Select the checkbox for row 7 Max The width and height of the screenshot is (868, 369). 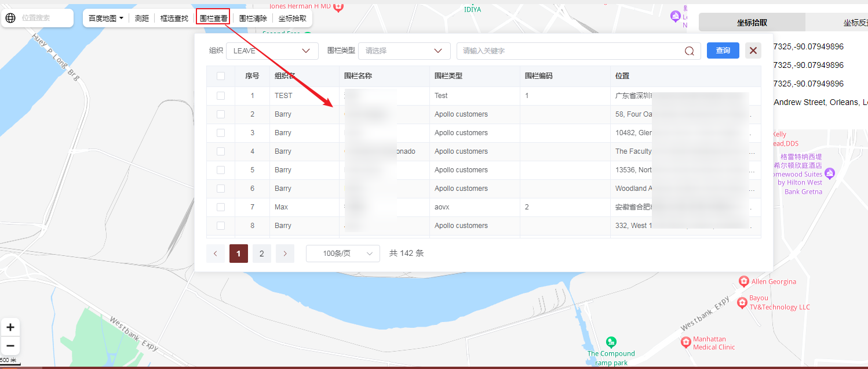pos(221,207)
